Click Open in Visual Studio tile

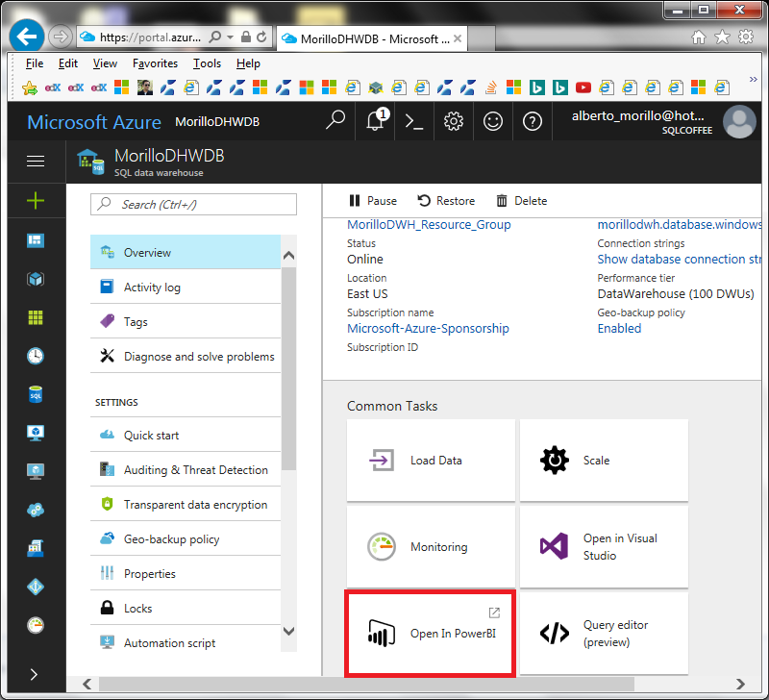(604, 546)
